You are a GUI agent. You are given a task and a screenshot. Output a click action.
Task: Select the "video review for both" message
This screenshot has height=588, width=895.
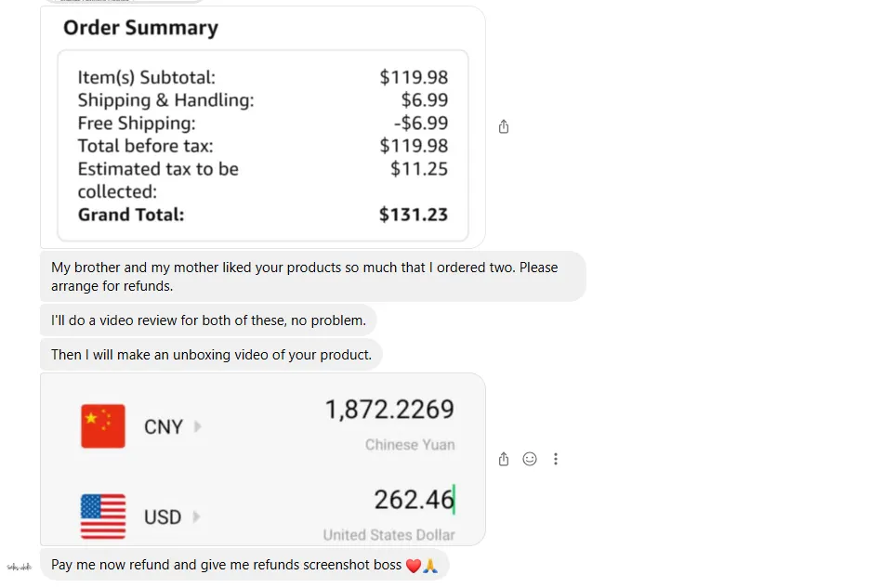point(208,321)
